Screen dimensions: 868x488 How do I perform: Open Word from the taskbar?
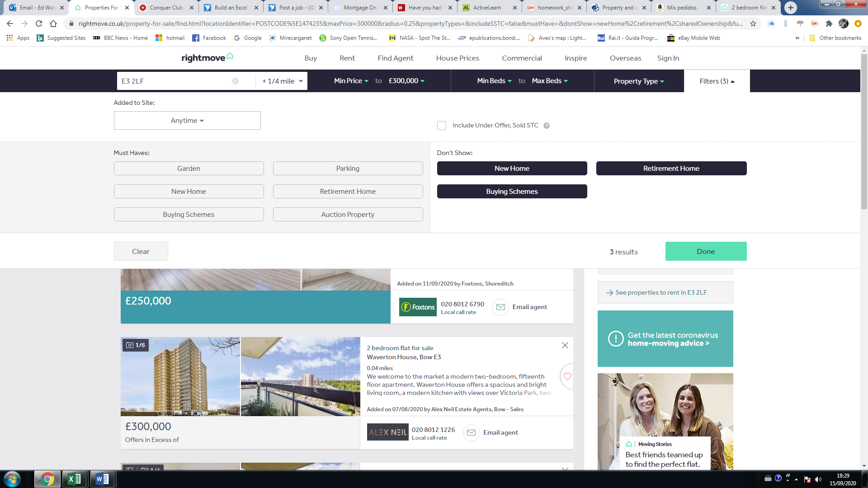click(x=102, y=479)
